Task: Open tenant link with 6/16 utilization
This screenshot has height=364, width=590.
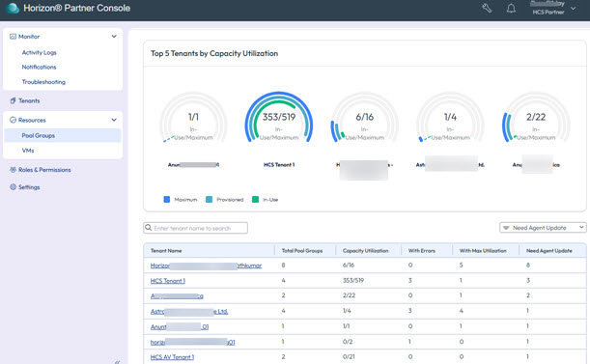Action: (207, 266)
